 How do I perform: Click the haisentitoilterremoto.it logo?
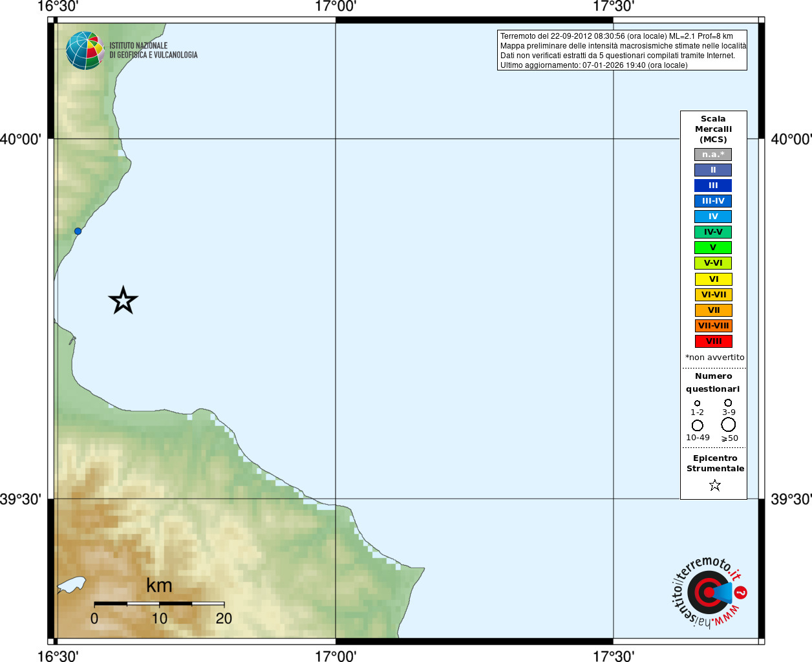710,592
